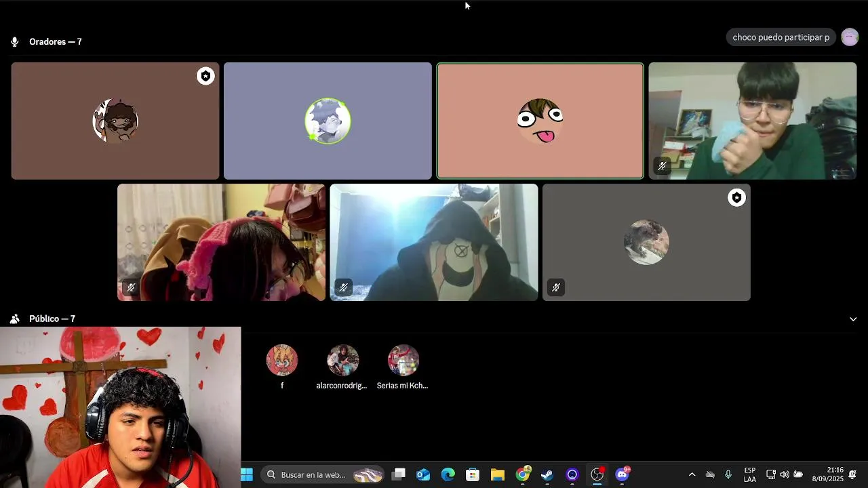The width and height of the screenshot is (868, 488).
Task: Open the hooded figure webcam tile
Action: coord(434,242)
